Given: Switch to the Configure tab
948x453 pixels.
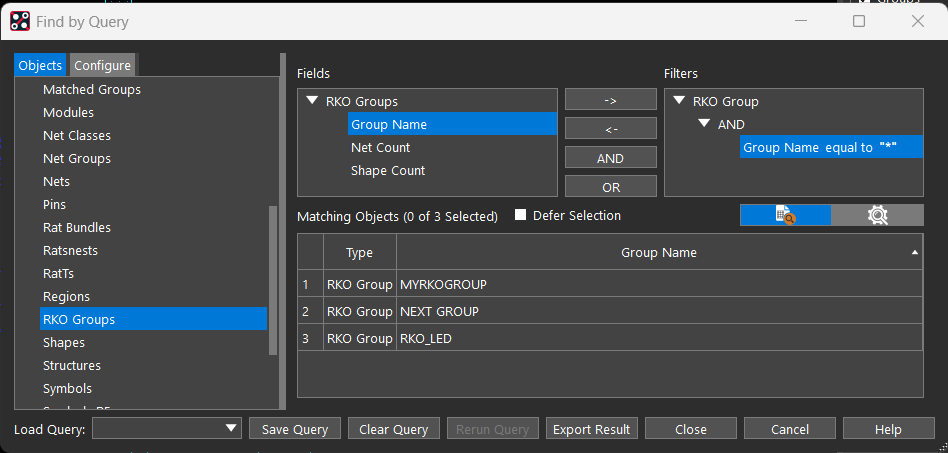Looking at the screenshot, I should 102,65.
